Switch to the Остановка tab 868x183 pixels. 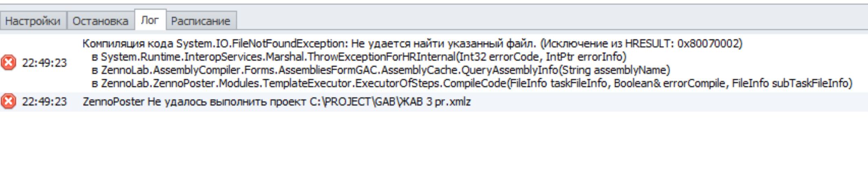click(x=100, y=21)
